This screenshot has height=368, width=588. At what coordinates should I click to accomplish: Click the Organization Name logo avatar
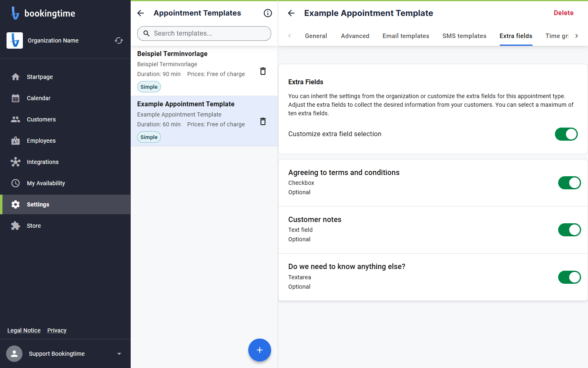[x=15, y=40]
